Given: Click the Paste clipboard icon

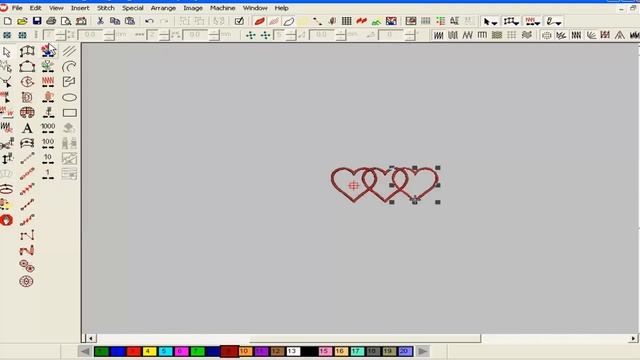Looking at the screenshot, I should click(x=130, y=21).
